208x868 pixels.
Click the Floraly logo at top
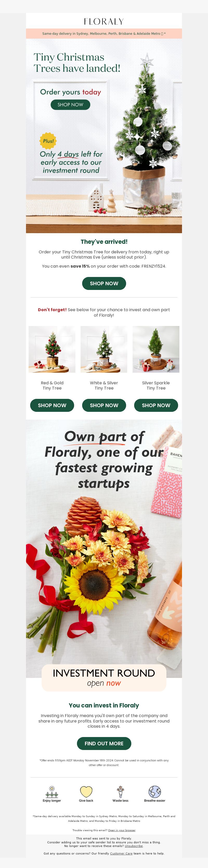point(104,22)
